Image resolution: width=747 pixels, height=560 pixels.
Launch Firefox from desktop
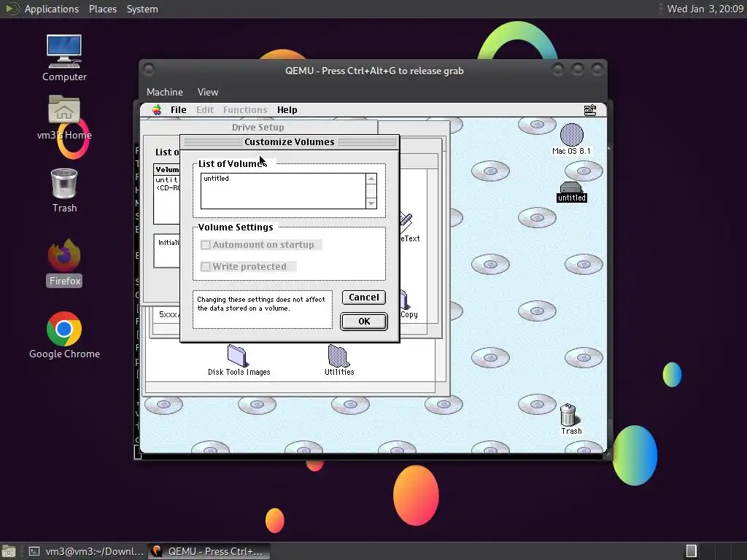[64, 254]
